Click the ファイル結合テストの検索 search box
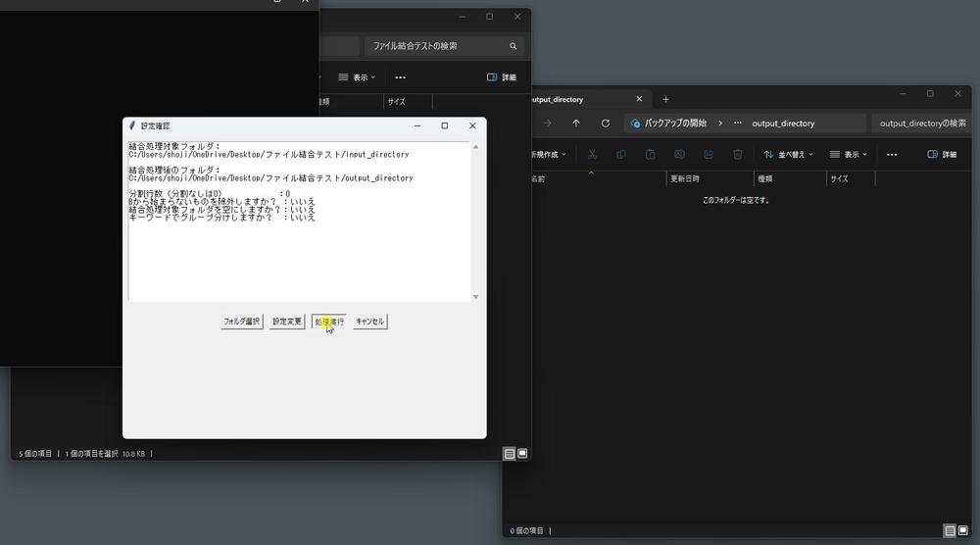 point(444,46)
